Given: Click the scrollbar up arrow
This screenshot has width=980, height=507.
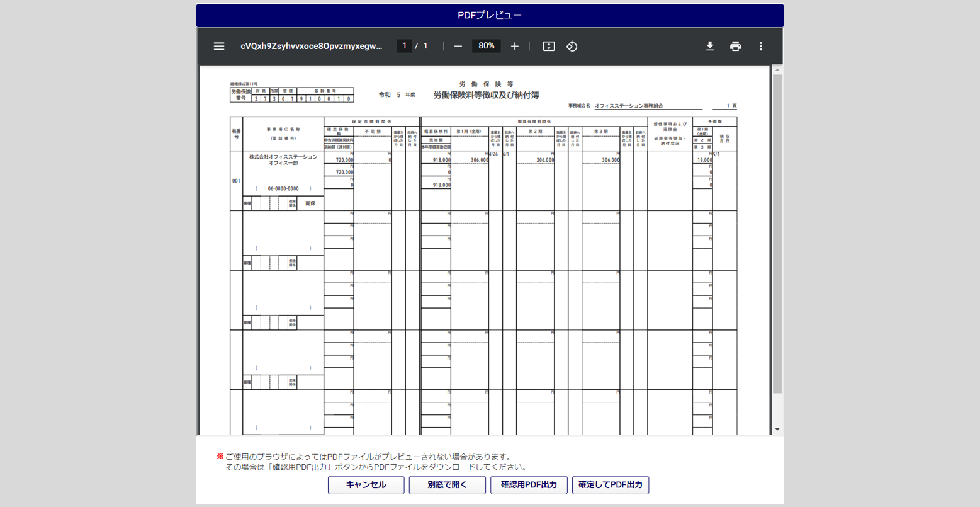Looking at the screenshot, I should 777,70.
